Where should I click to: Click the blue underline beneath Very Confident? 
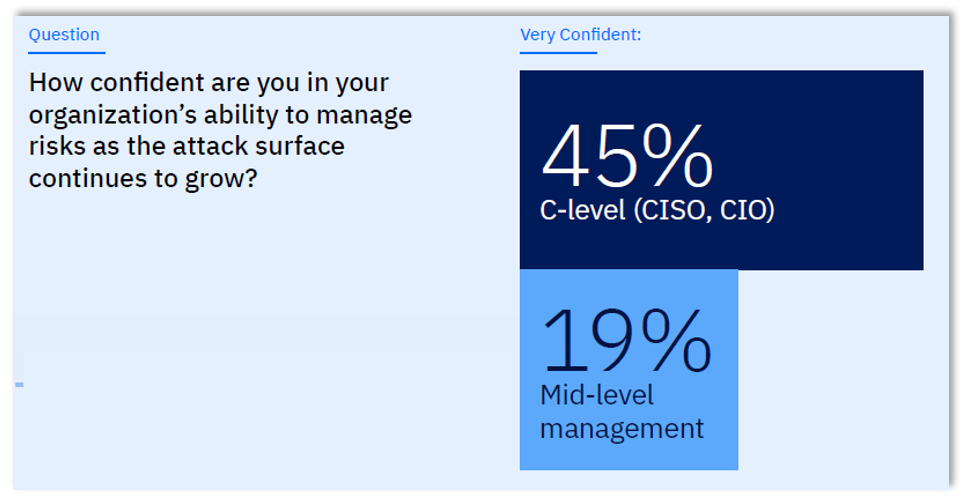coord(558,53)
